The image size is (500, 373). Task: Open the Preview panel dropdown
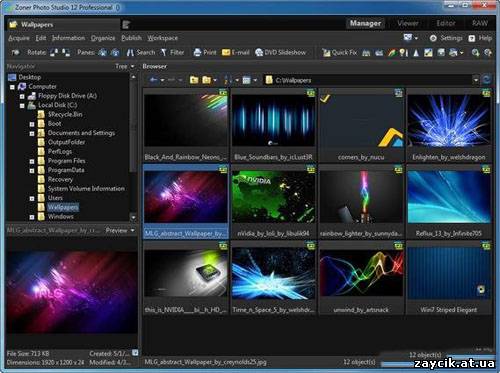point(120,230)
